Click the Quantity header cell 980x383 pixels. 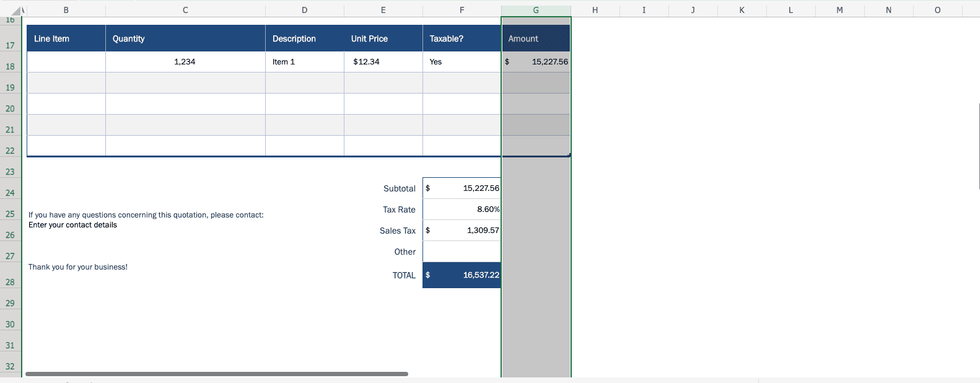185,38
